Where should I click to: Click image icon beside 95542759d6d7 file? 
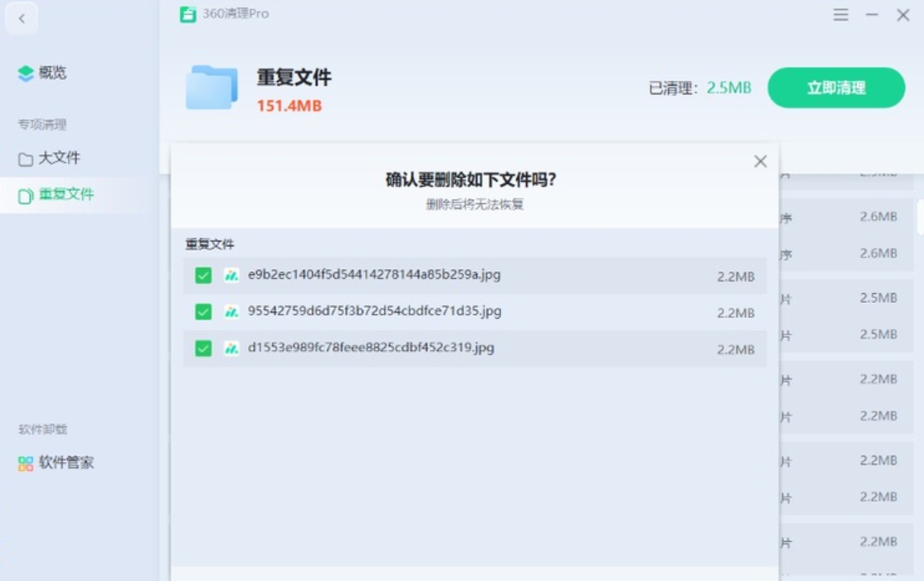[231, 312]
